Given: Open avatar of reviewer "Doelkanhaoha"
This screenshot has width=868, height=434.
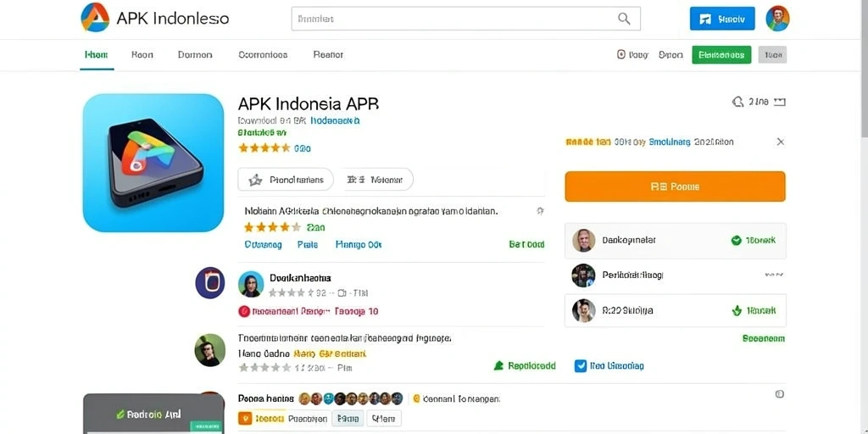Looking at the screenshot, I should [251, 284].
